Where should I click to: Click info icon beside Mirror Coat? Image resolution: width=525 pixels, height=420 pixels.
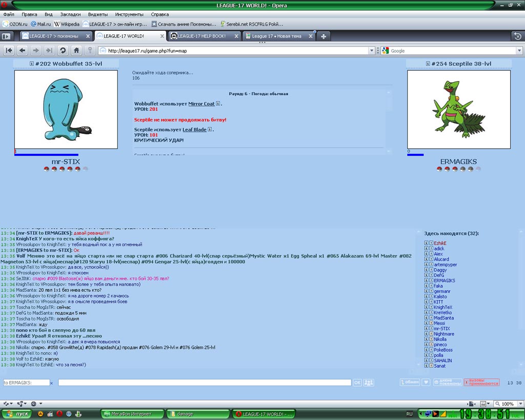click(x=218, y=104)
